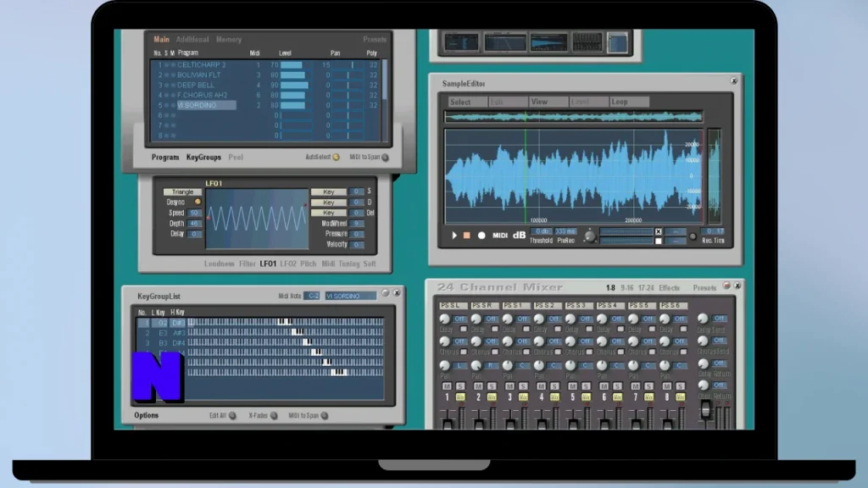Tick the Chorus checkbox on channel PS S 3

click(589, 352)
